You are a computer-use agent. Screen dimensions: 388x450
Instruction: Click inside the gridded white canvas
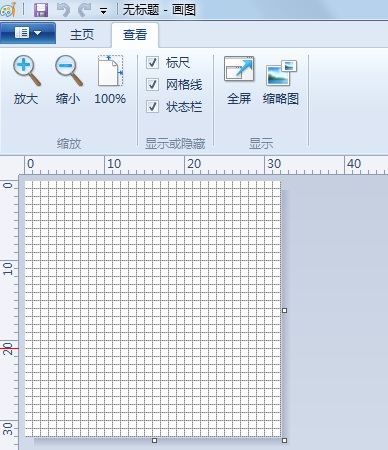pos(153,309)
